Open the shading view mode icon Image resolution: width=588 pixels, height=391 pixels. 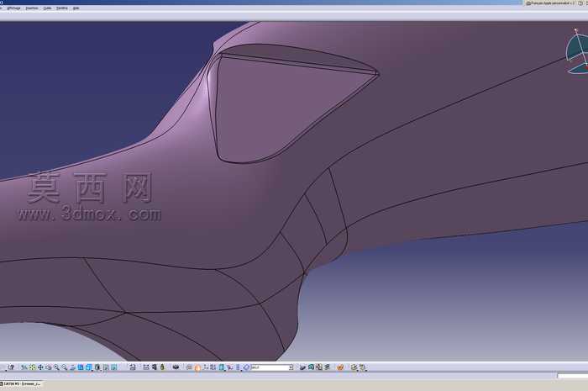click(x=97, y=367)
